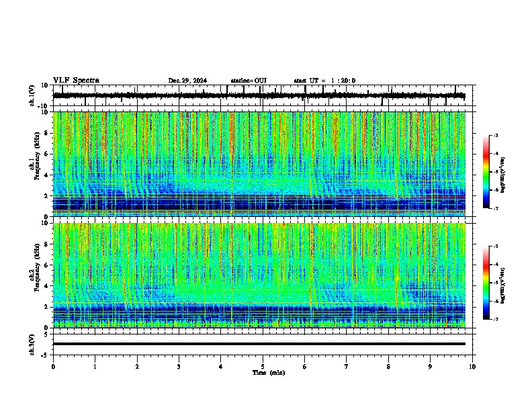Click the ch.2 "Frequency (kHz)" axis label
Viewport: 532px width, 411px height.
(x=38, y=267)
